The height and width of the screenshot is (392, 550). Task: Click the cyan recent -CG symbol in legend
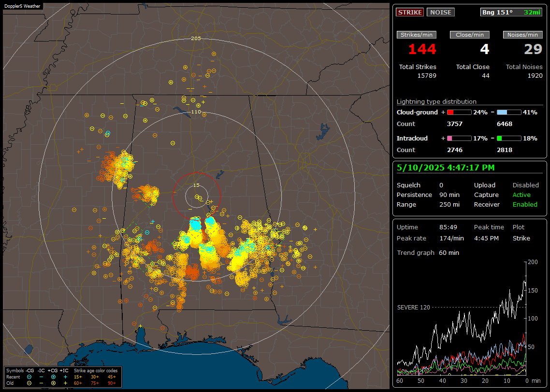coord(29,377)
